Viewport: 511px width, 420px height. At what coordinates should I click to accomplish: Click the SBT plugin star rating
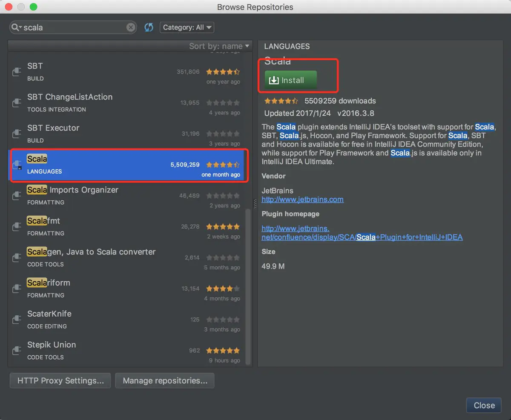pos(223,72)
